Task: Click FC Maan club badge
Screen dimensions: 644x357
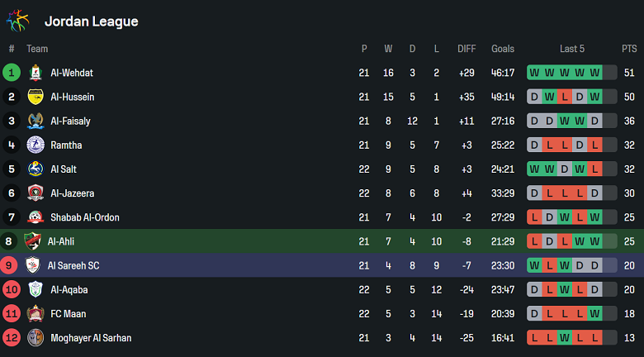Action: click(x=35, y=314)
